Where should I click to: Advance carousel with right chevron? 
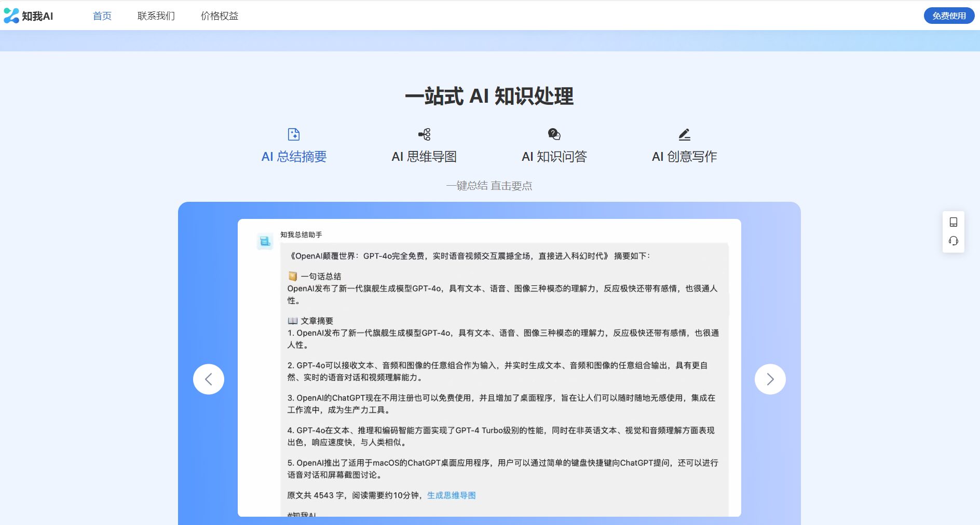coord(770,379)
